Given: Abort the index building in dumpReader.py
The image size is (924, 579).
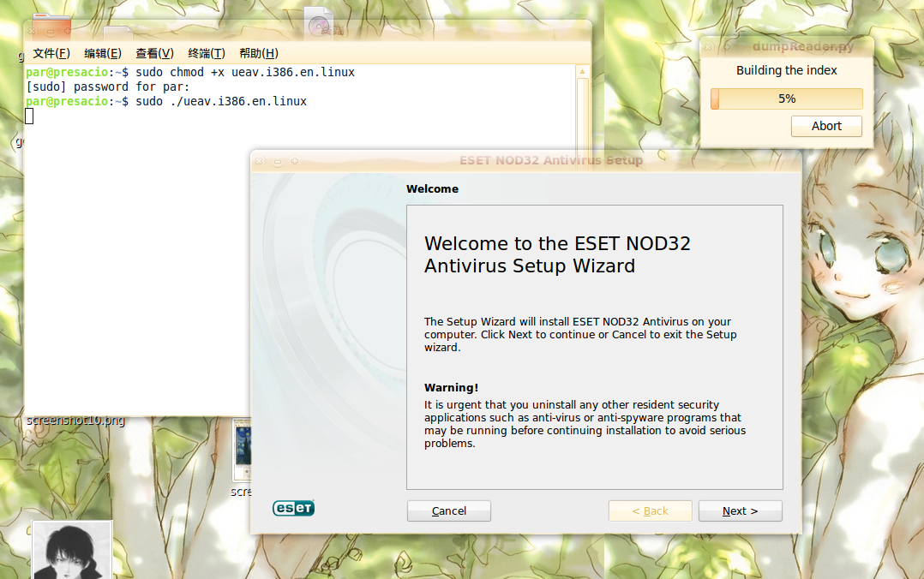Looking at the screenshot, I should pos(826,126).
